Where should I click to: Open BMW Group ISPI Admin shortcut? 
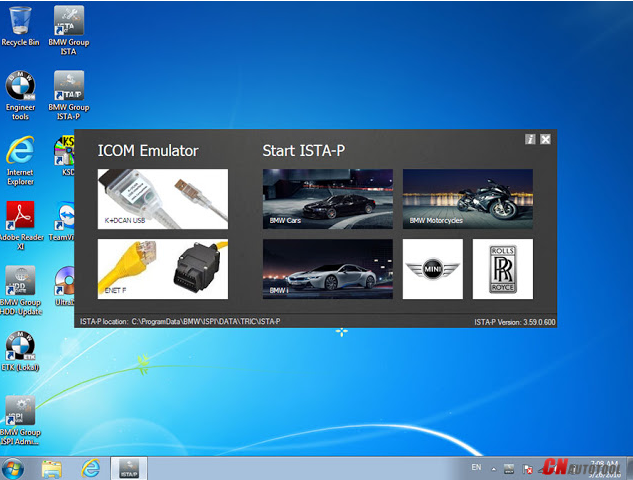(x=20, y=421)
